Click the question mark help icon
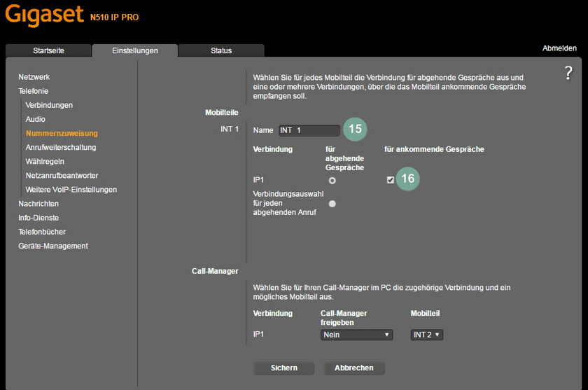The height and width of the screenshot is (390, 588). 568,74
